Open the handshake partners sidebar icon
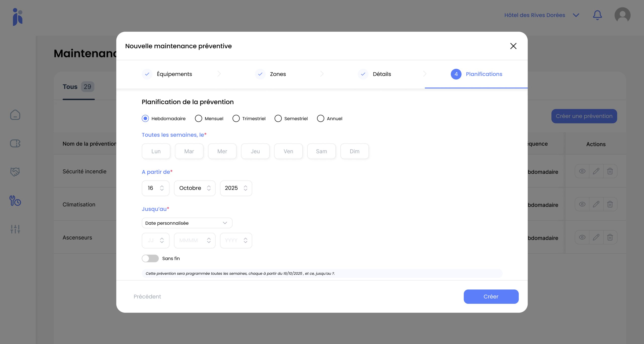The height and width of the screenshot is (344, 644). click(x=15, y=172)
